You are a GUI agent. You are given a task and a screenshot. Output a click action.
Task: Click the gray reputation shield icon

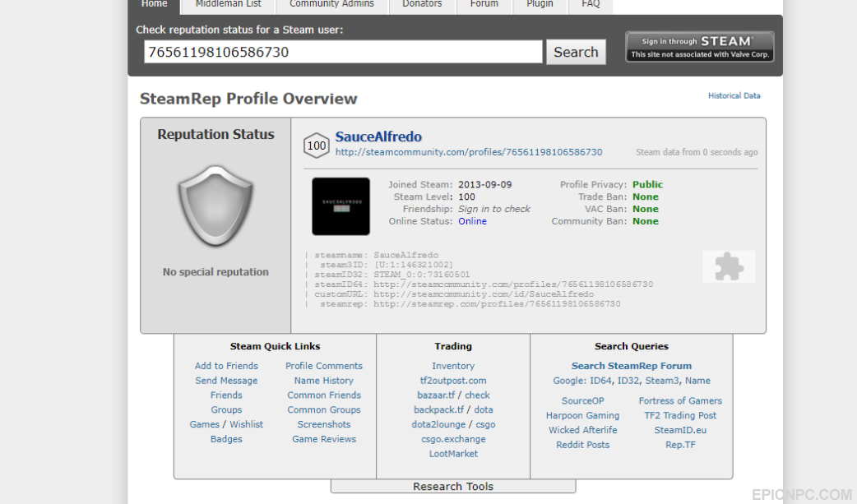[215, 206]
